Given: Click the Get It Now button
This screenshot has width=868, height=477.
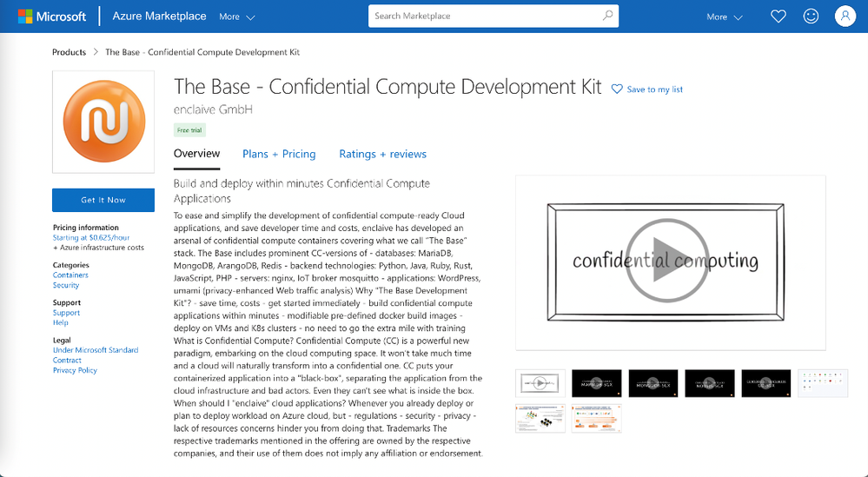Looking at the screenshot, I should (103, 200).
